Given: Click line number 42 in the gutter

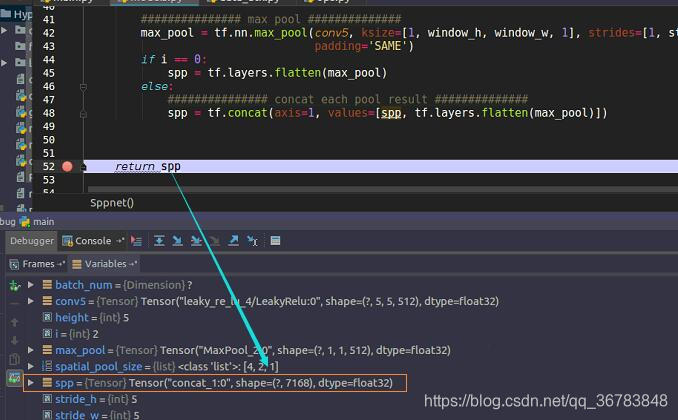Looking at the screenshot, I should click(x=48, y=33).
